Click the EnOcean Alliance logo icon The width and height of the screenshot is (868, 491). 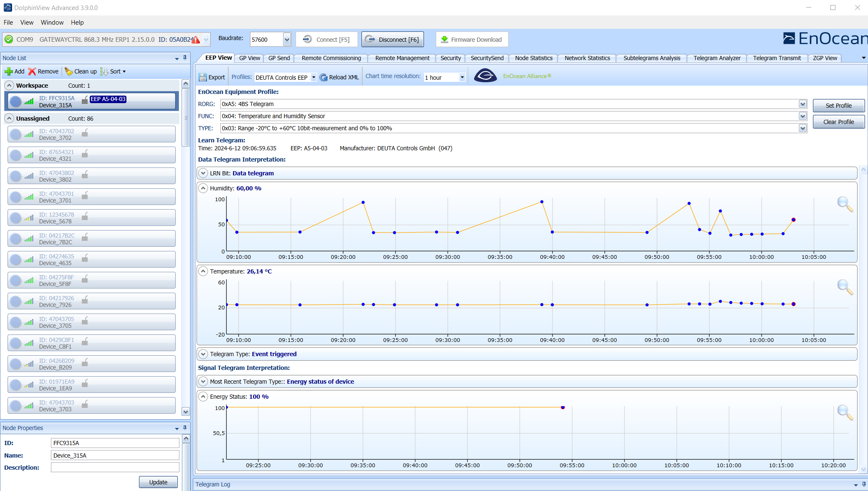[485, 76]
